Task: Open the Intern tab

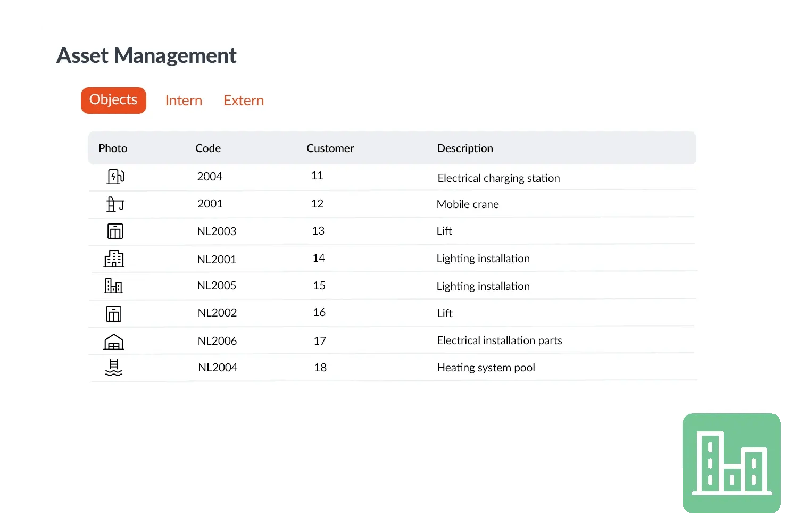Action: (x=184, y=101)
